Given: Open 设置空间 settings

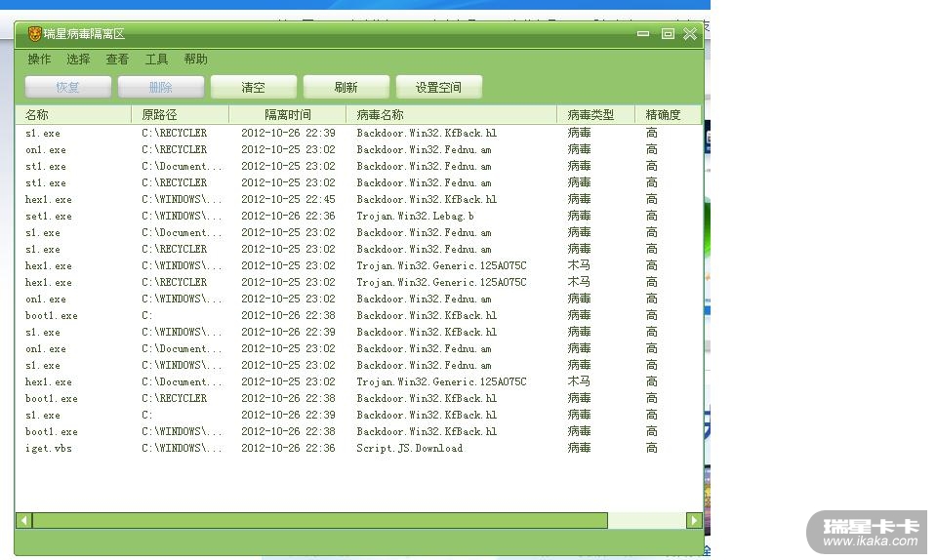Looking at the screenshot, I should pyautogui.click(x=438, y=87).
